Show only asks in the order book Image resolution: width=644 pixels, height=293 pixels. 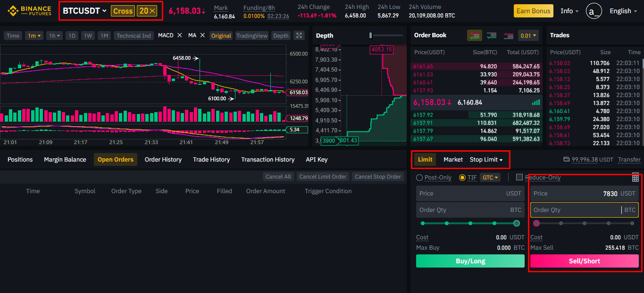click(x=508, y=35)
